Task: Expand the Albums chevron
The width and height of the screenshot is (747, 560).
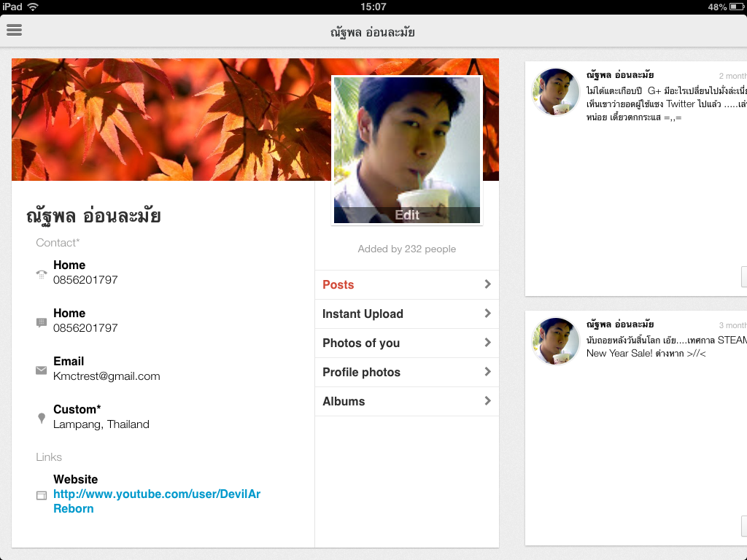Action: point(487,401)
